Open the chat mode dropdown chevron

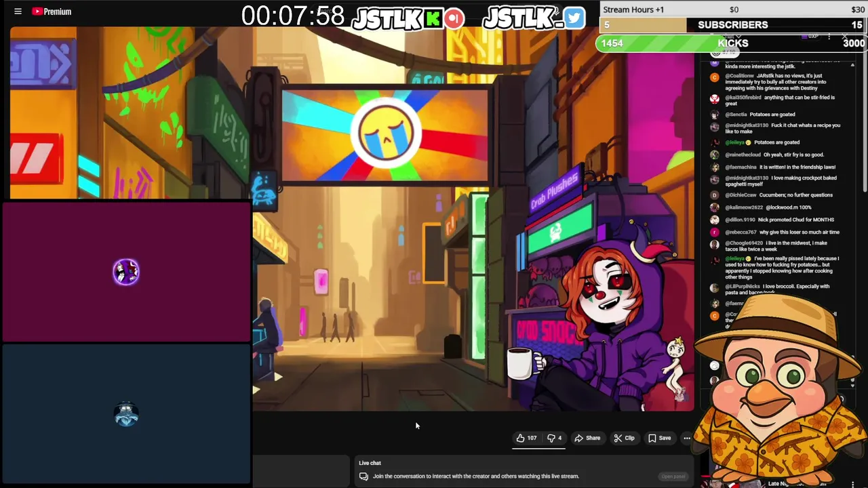pos(738,36)
